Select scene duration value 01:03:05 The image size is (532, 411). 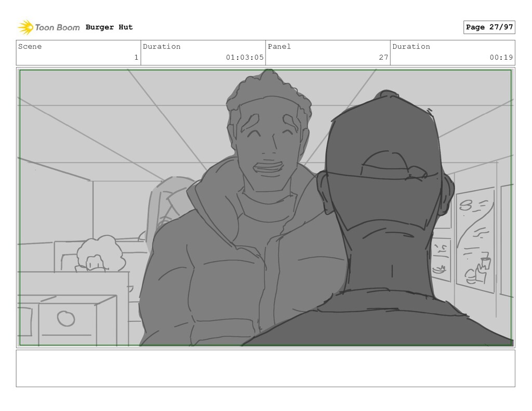(245, 57)
